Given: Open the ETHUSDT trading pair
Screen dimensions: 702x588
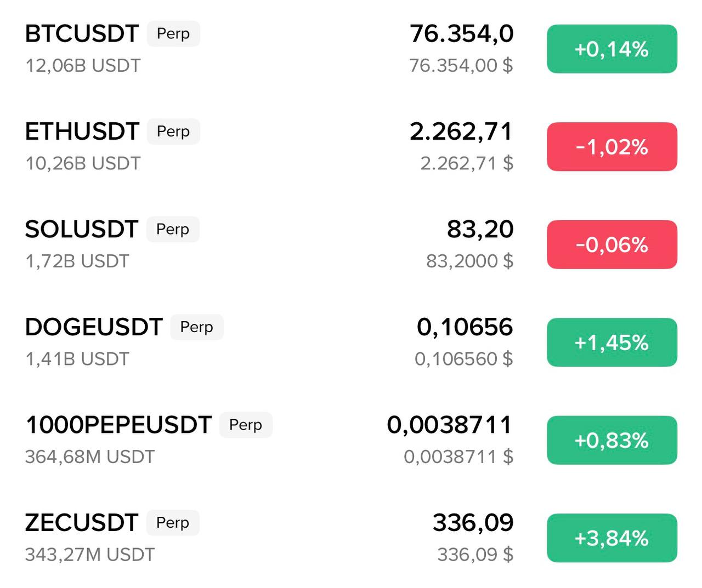Looking at the screenshot, I should click(82, 132).
